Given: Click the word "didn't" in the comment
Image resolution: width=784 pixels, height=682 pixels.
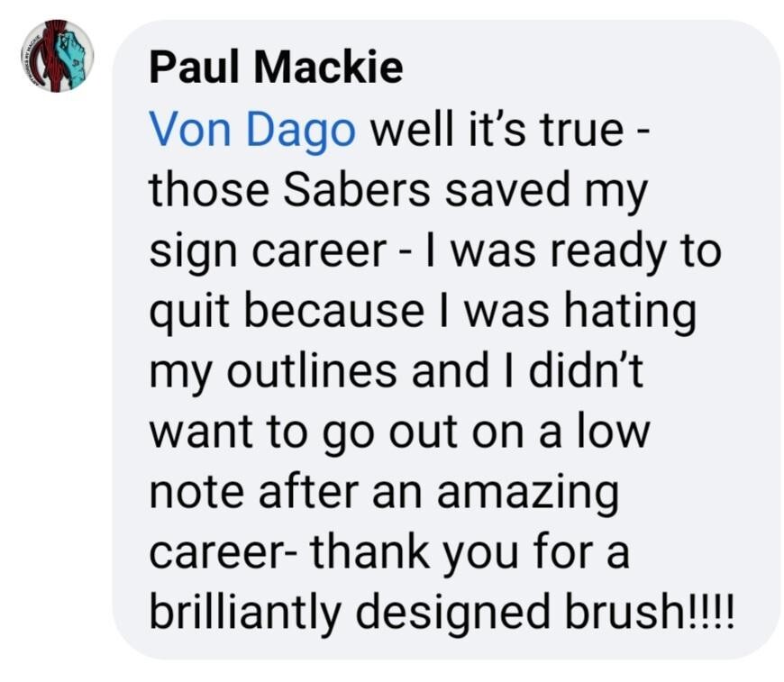Looking at the screenshot, I should [586, 370].
